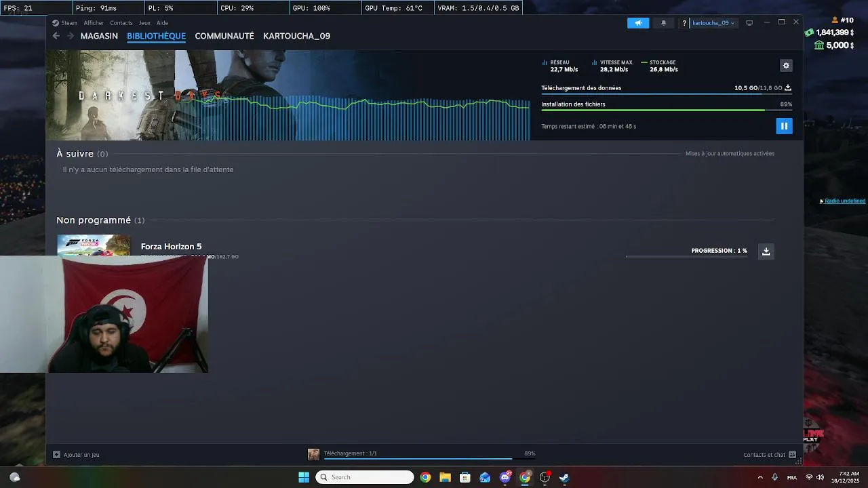Image resolution: width=868 pixels, height=488 pixels.
Task: Open Microsoft Store from taskbar
Action: 465,477
